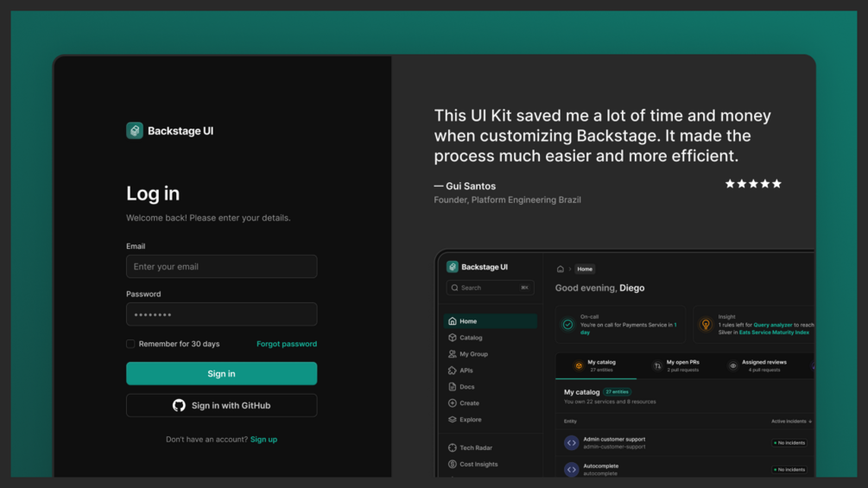Click the Admin customer support code icon
868x488 pixels.
(x=571, y=442)
